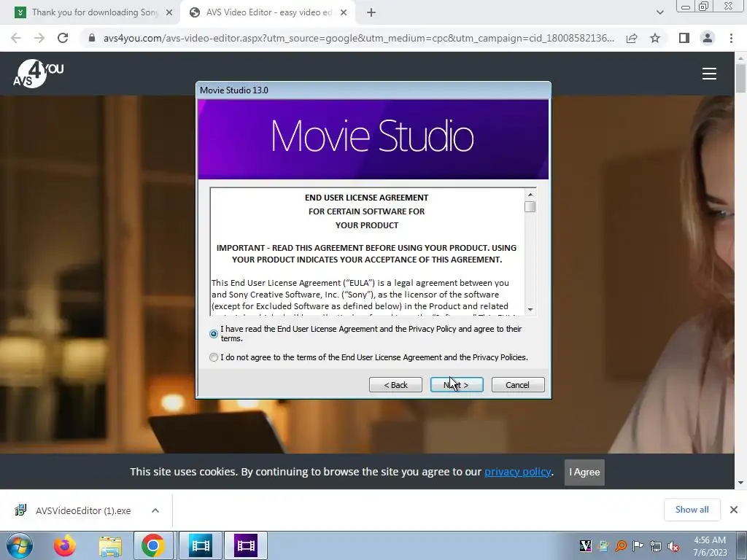Open Chrome three-dot menu
The image size is (747, 560).
tap(731, 38)
